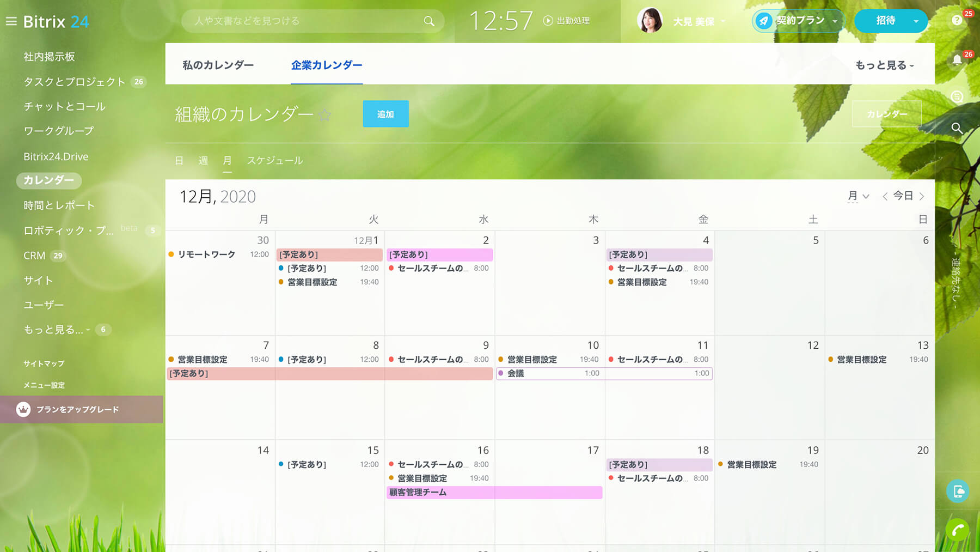Image resolution: width=980 pixels, height=552 pixels.
Task: Open the purple [予定あり] bar on the 18th
Action: pos(659,465)
